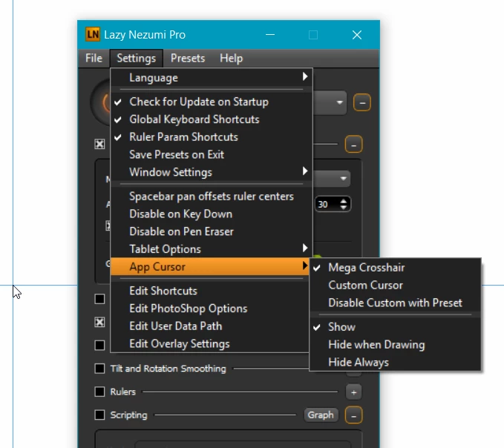Collapse the Scripting section with minus button
The width and height of the screenshot is (504, 448).
point(353,415)
